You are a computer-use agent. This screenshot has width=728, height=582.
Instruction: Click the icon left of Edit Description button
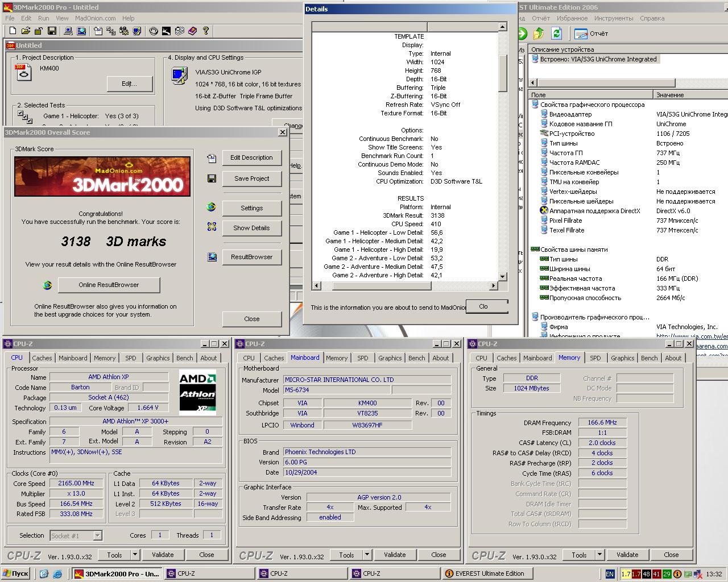pyautogui.click(x=212, y=158)
